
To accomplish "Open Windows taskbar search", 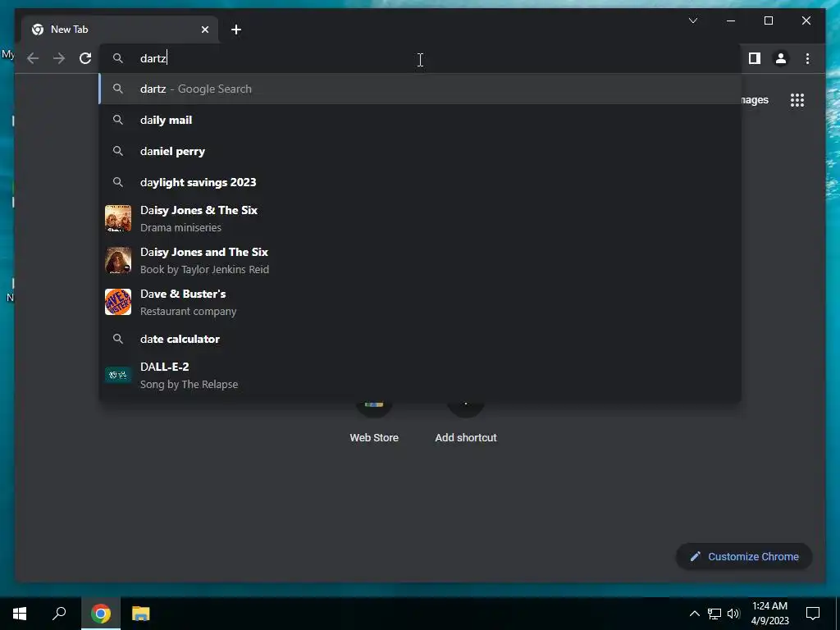I will pyautogui.click(x=59, y=614).
